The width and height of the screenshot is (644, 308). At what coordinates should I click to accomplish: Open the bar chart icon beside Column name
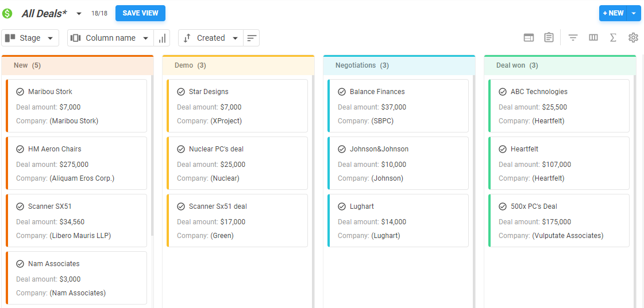pos(162,38)
